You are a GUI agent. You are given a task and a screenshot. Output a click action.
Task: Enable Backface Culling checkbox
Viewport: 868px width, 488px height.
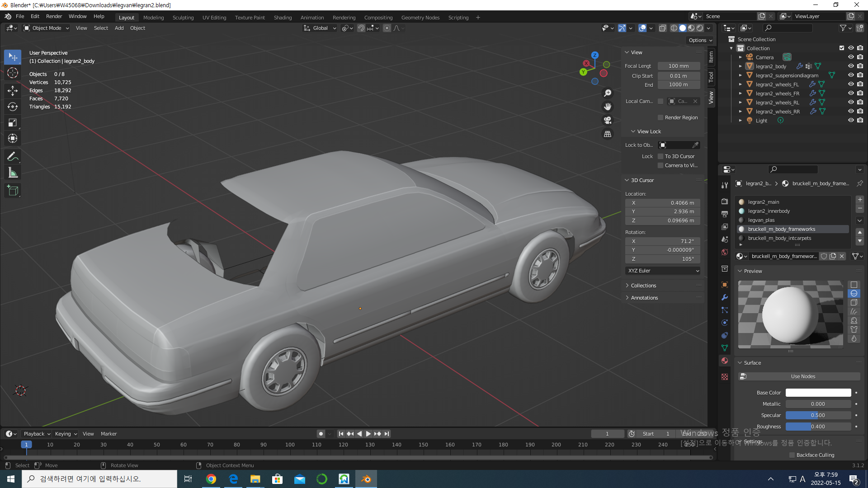coord(792,455)
